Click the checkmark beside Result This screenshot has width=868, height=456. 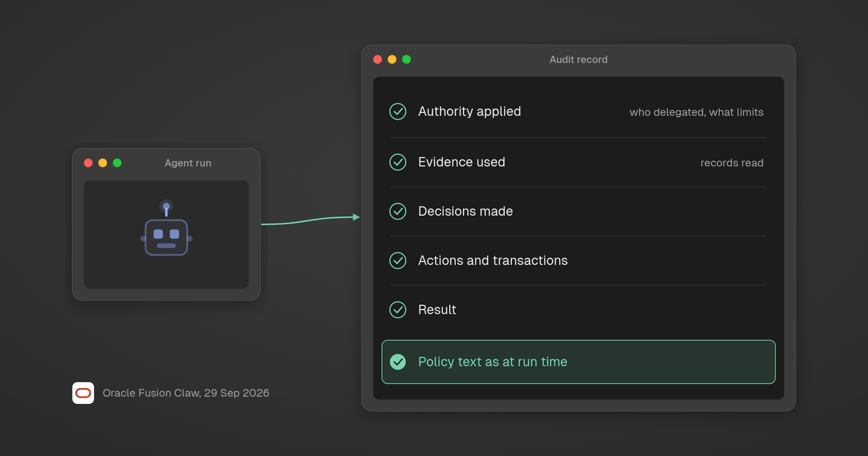(x=398, y=310)
